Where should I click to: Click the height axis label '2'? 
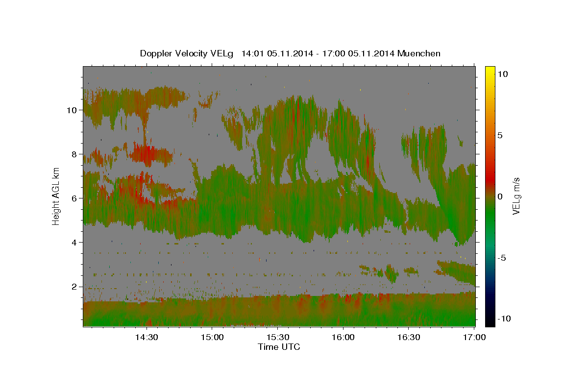point(74,287)
